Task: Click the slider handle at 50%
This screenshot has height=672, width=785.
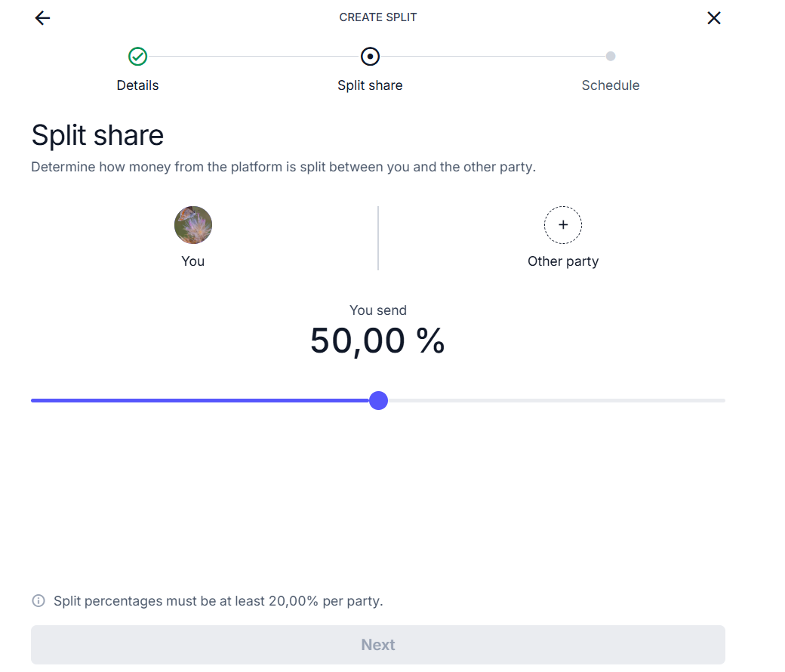Action: pyautogui.click(x=378, y=401)
